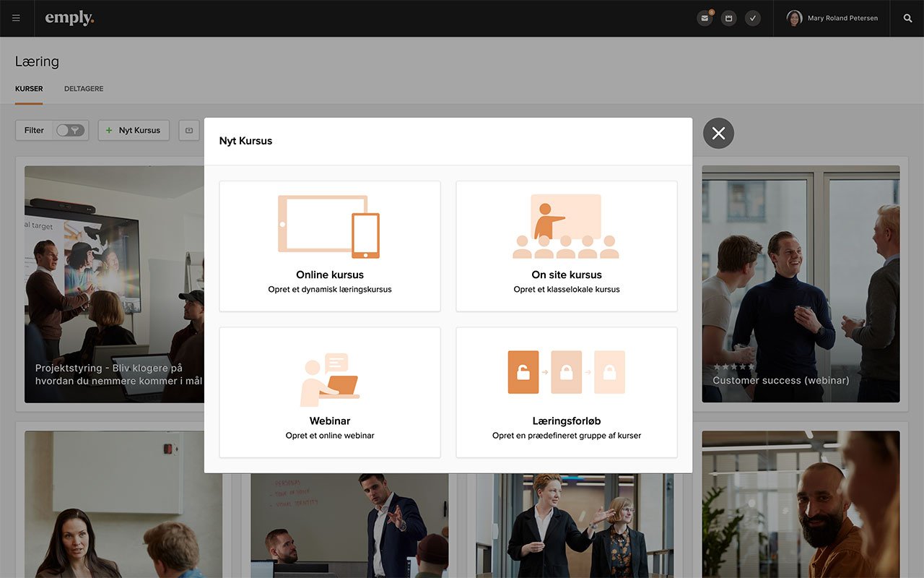Choose Læringsforløb option
The image size is (924, 578).
coord(567,392)
